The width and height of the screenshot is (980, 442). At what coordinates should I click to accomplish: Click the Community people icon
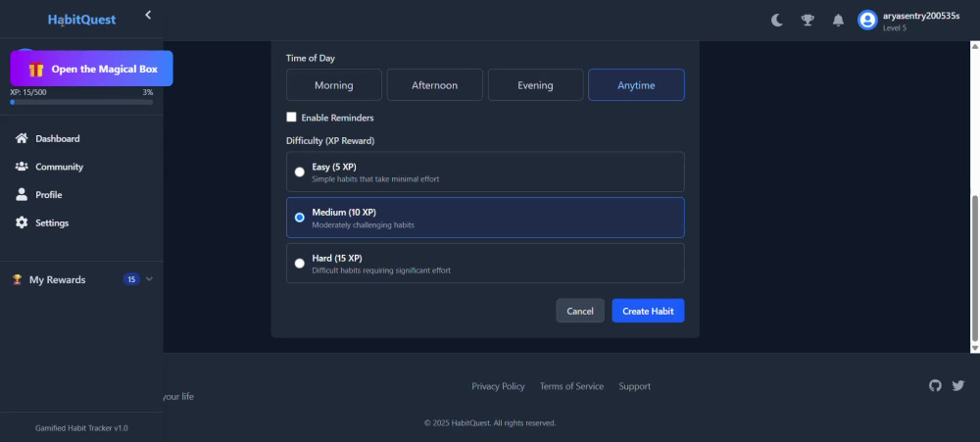point(22,167)
